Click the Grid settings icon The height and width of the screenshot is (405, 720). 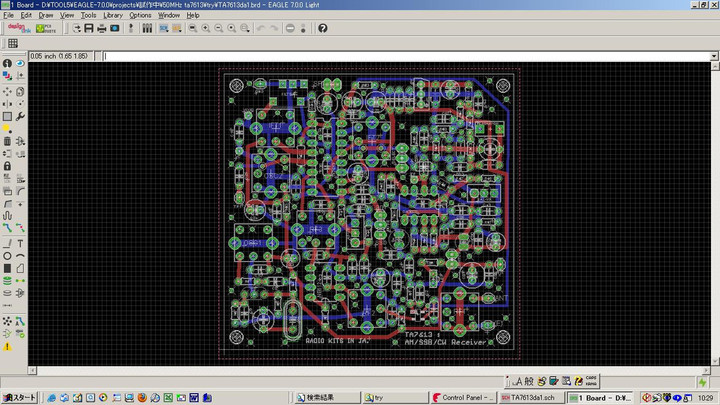13,44
